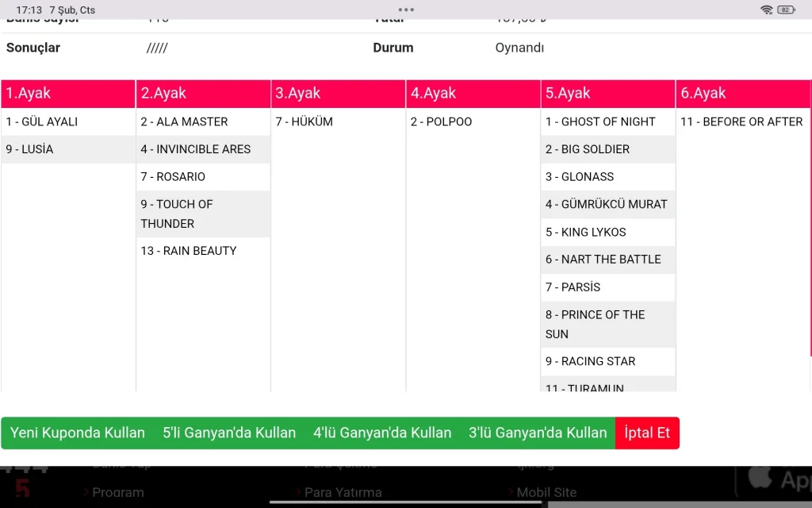This screenshot has width=812, height=508.
Task: Tap the Wi-Fi status icon
Action: tap(766, 10)
